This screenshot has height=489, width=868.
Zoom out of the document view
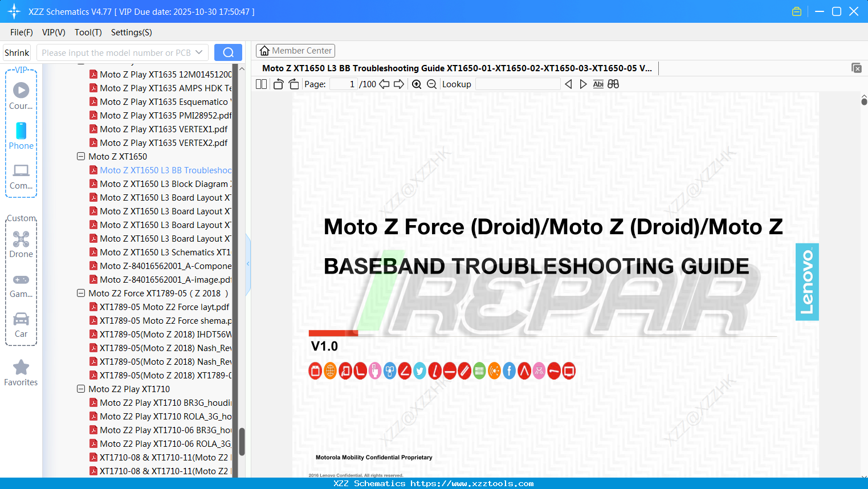tap(431, 84)
